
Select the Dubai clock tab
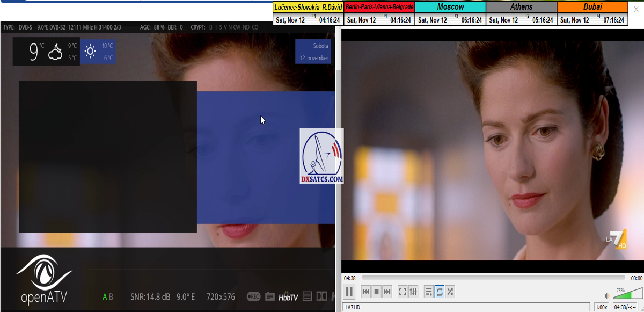tap(592, 7)
